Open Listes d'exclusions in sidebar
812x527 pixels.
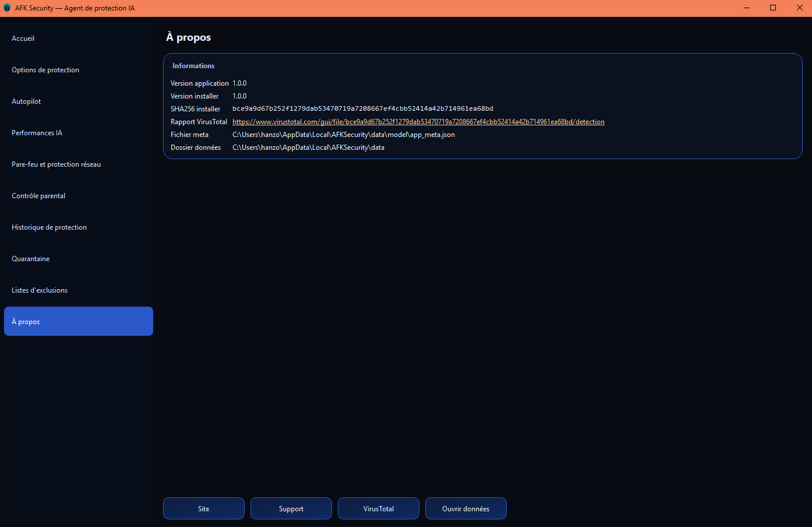click(40, 290)
